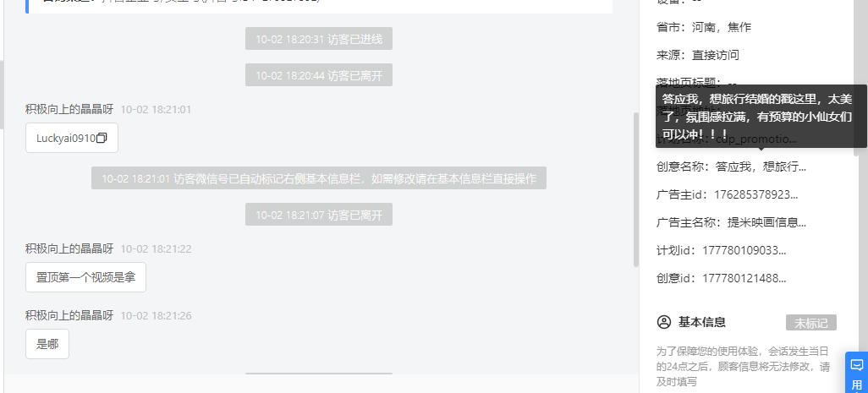Click the 创意id field value
The width and height of the screenshot is (868, 393).
(744, 279)
